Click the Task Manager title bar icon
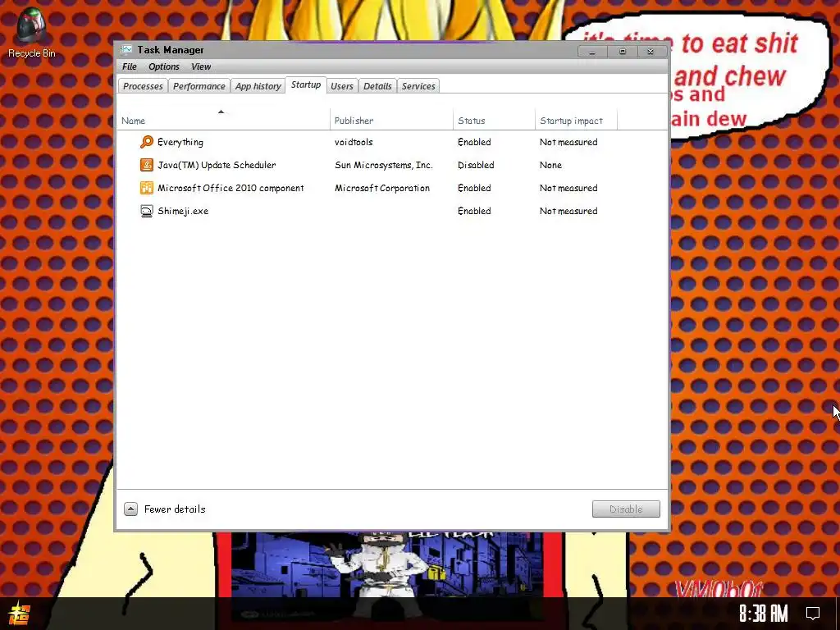 (x=126, y=50)
